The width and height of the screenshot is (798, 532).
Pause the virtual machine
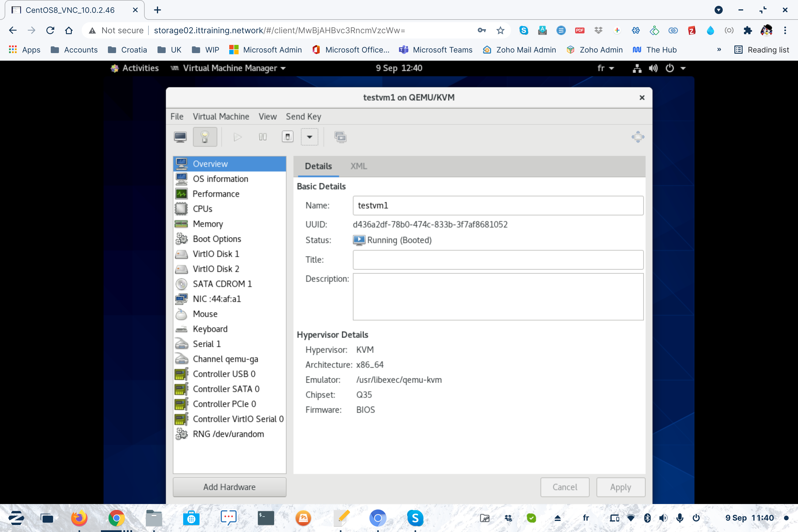262,137
